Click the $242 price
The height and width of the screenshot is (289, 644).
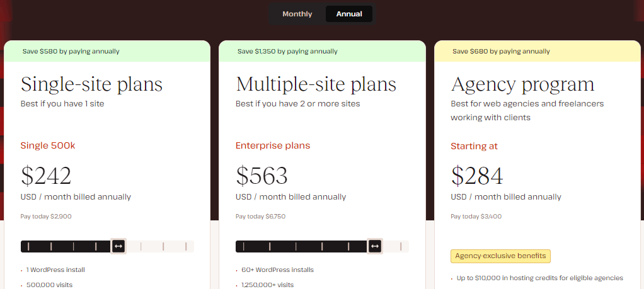tap(46, 175)
